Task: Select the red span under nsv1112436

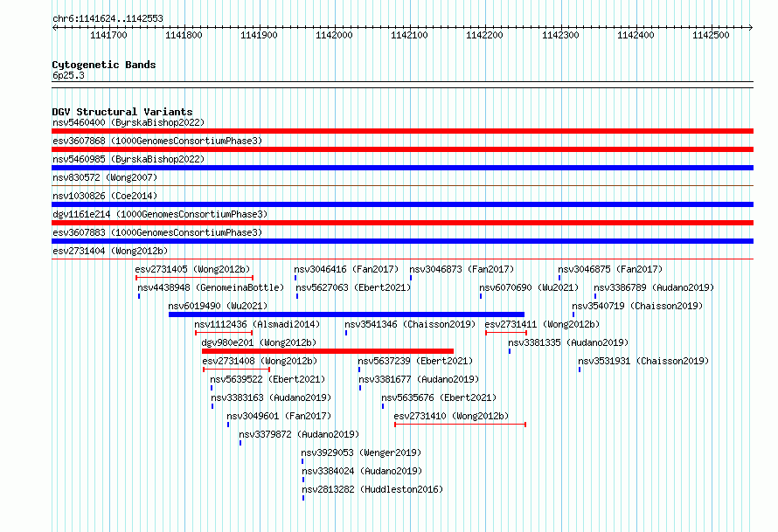Action: point(224,333)
